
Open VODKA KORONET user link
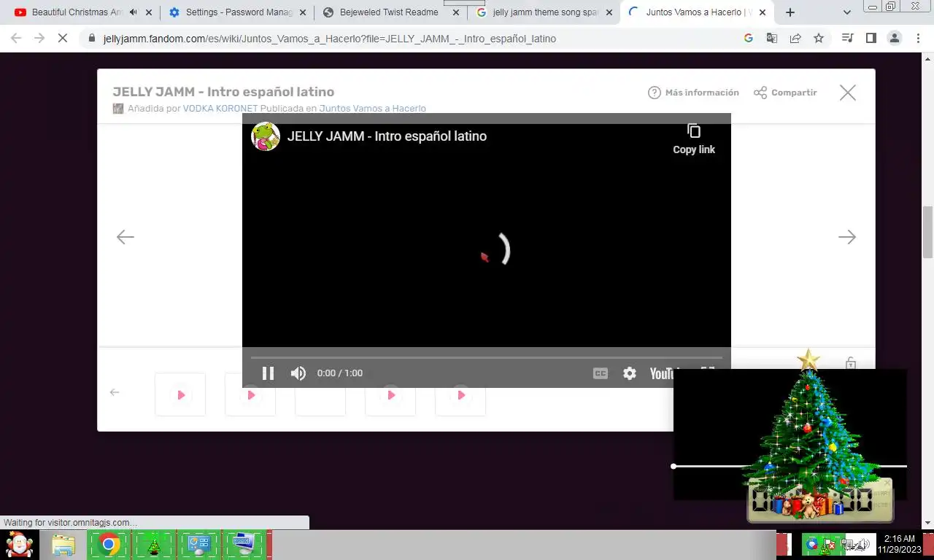(220, 109)
